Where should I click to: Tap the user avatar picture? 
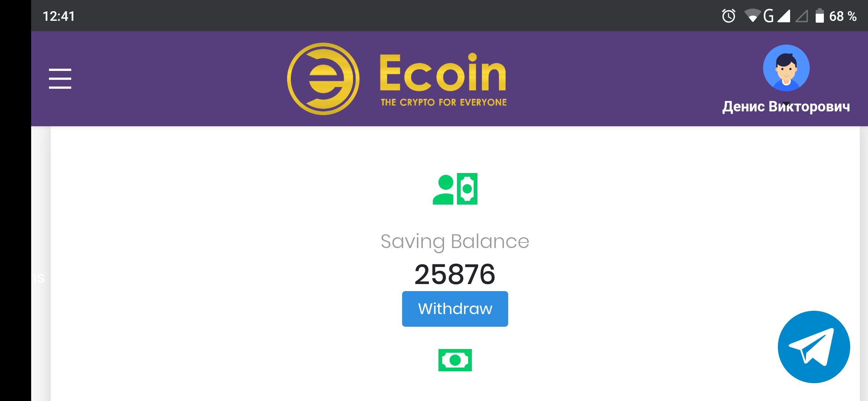(786, 68)
